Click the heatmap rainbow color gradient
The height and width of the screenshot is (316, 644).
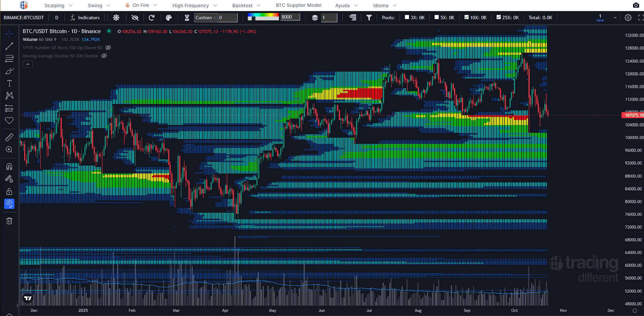(x=263, y=15)
